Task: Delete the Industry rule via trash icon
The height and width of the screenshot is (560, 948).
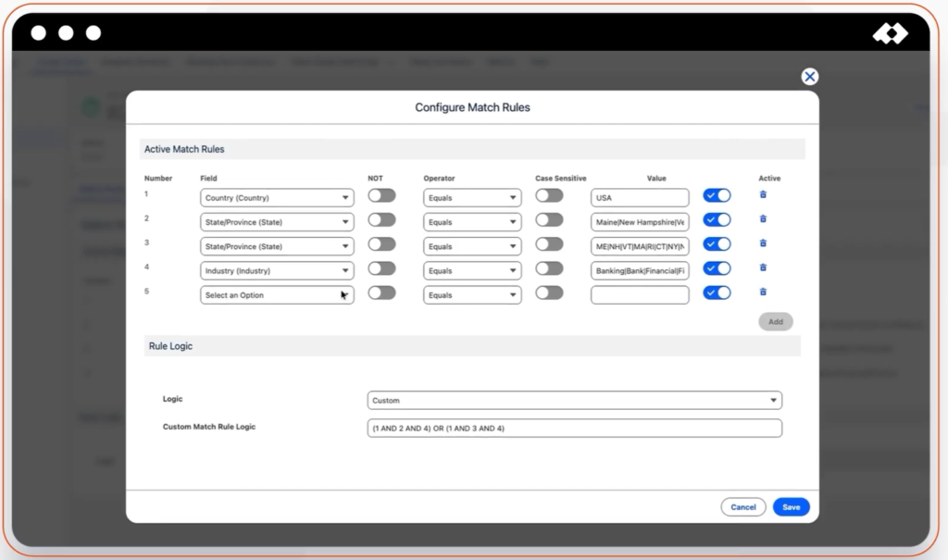Action: [763, 268]
